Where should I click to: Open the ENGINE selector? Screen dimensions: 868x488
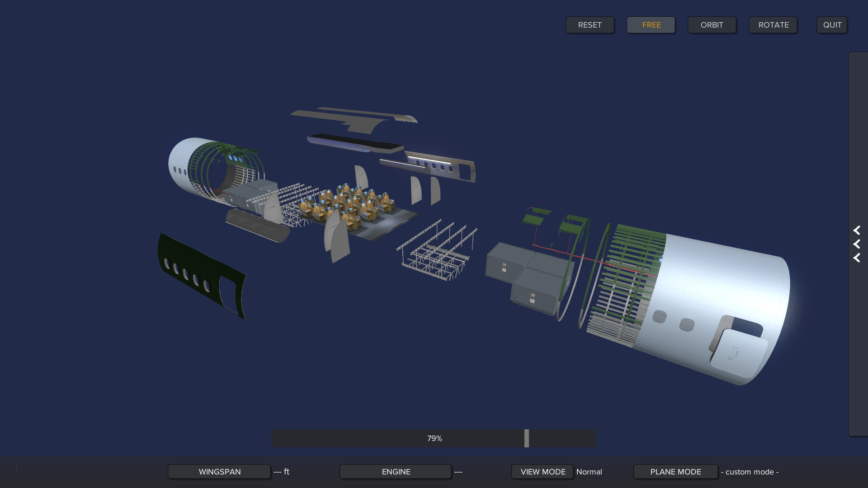click(396, 471)
